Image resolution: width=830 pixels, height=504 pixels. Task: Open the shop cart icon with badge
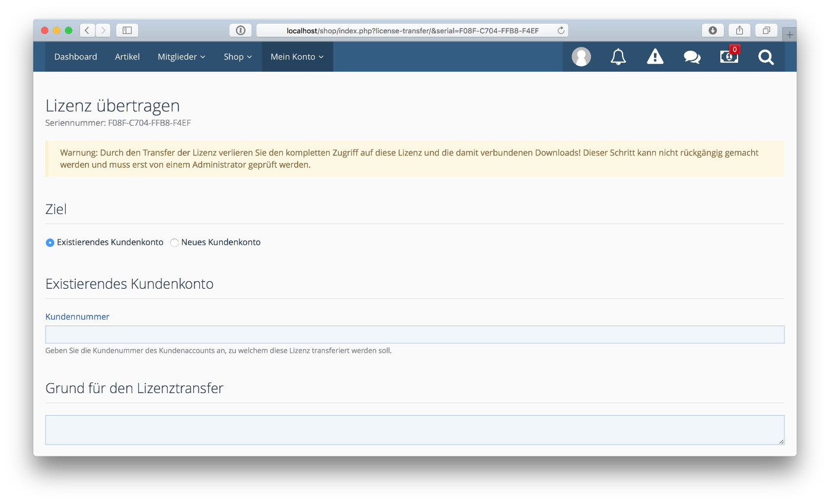pos(729,57)
